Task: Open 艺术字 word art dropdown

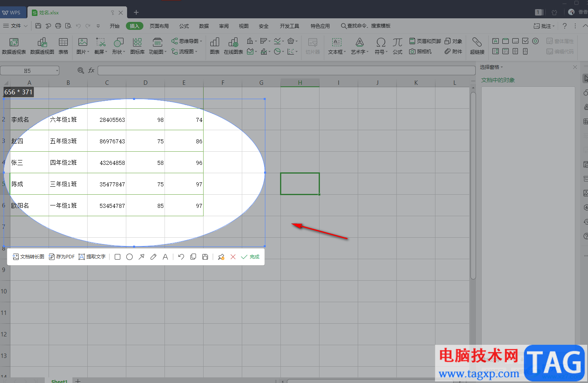Action: coord(360,46)
